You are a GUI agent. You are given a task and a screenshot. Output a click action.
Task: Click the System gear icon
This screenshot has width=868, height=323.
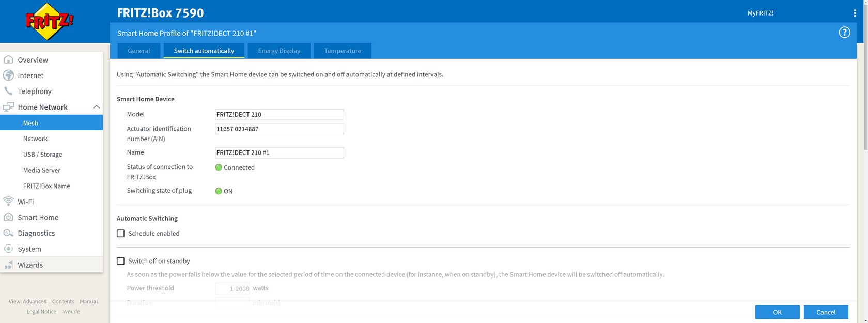(x=8, y=249)
